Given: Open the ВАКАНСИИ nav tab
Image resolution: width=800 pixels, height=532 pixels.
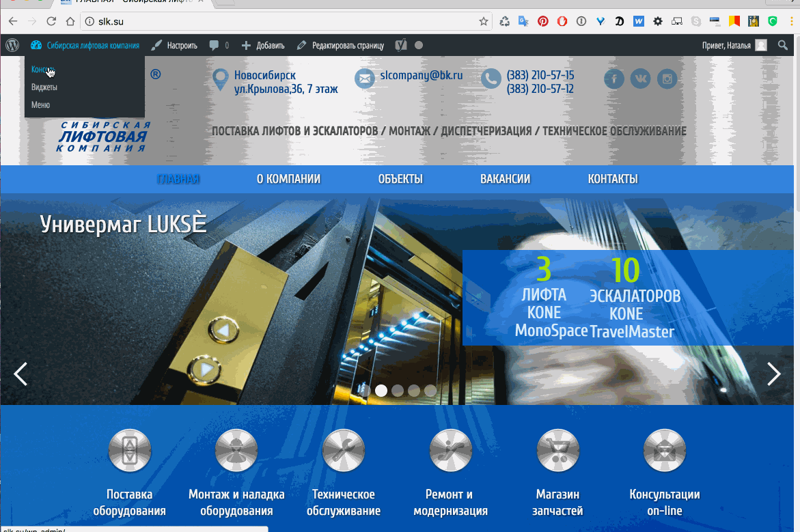Looking at the screenshot, I should [505, 179].
